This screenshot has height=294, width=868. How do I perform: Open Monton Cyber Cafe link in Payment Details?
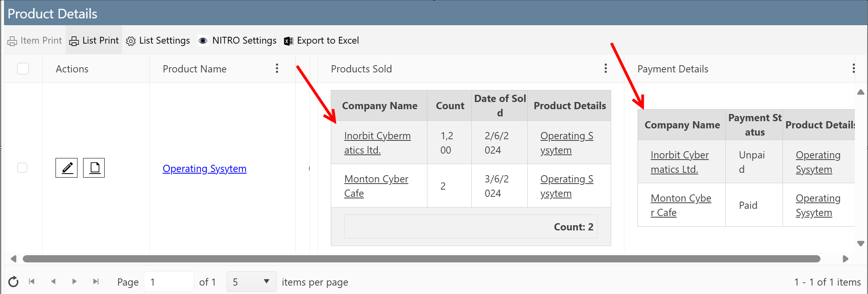[681, 205]
